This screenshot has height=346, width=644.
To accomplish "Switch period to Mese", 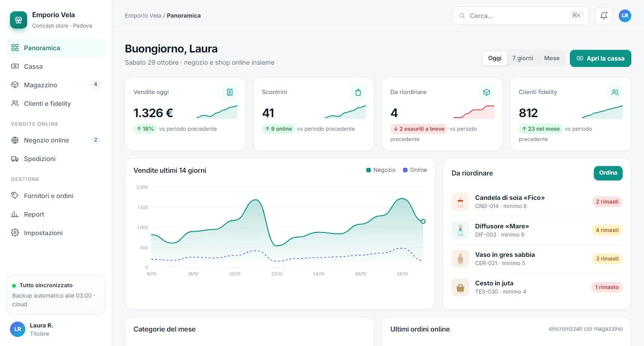I will pyautogui.click(x=552, y=58).
